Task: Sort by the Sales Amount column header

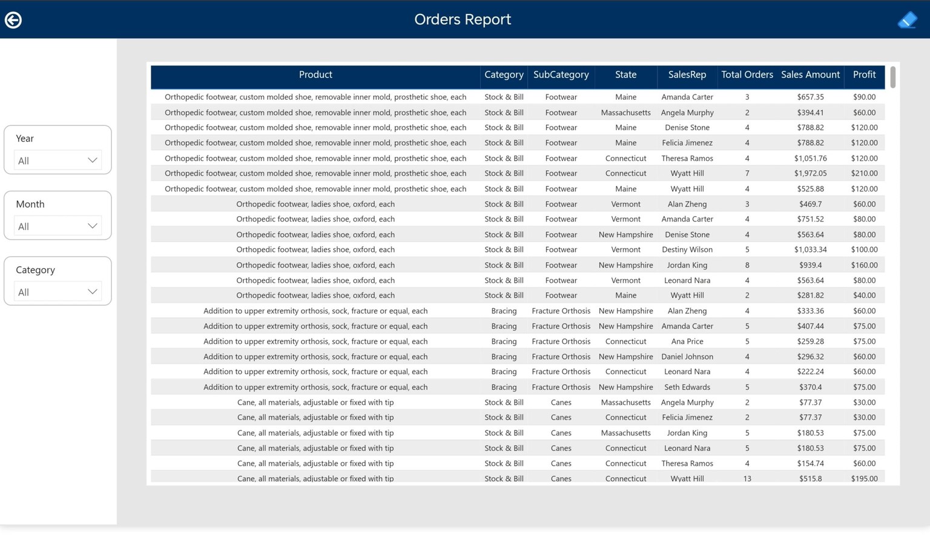Action: (x=810, y=74)
